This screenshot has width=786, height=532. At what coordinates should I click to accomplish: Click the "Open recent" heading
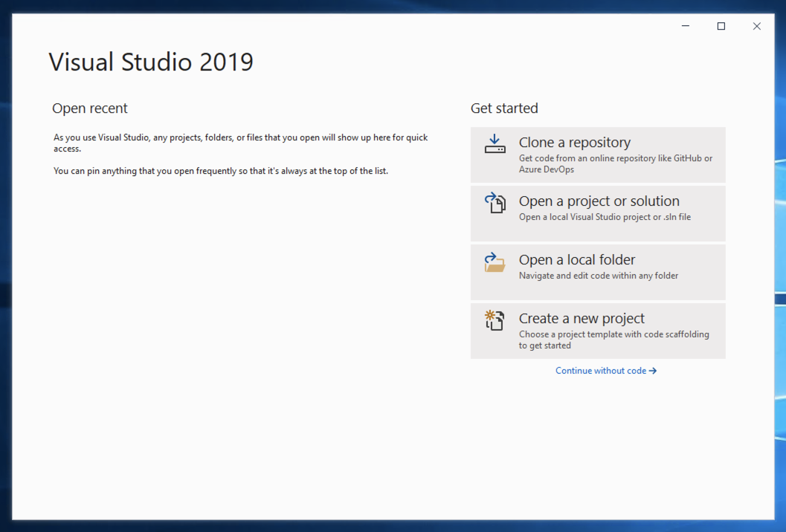coord(90,108)
